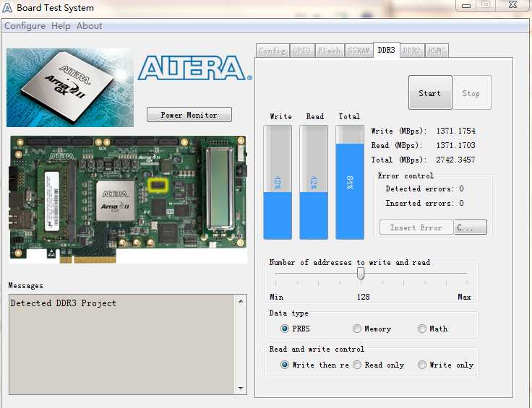Image resolution: width=532 pixels, height=408 pixels.
Task: Open the Power Monitor
Action: pos(189,115)
